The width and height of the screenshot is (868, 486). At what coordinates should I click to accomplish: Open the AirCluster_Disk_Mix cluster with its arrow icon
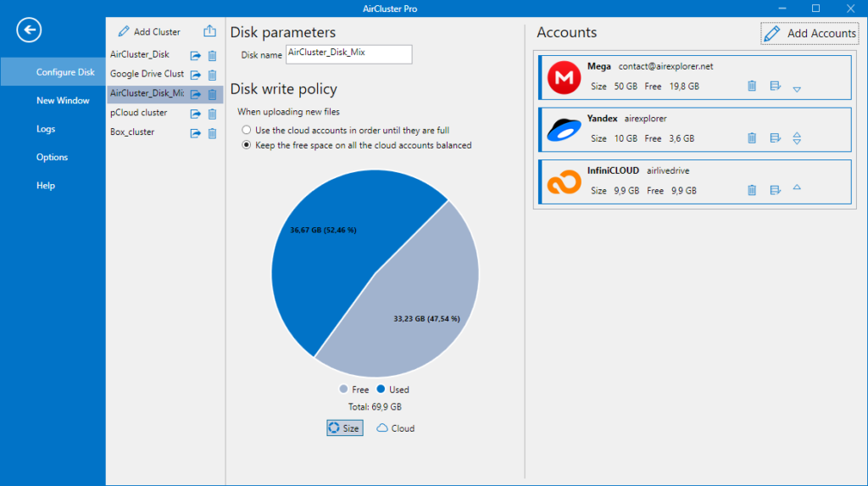click(x=196, y=94)
